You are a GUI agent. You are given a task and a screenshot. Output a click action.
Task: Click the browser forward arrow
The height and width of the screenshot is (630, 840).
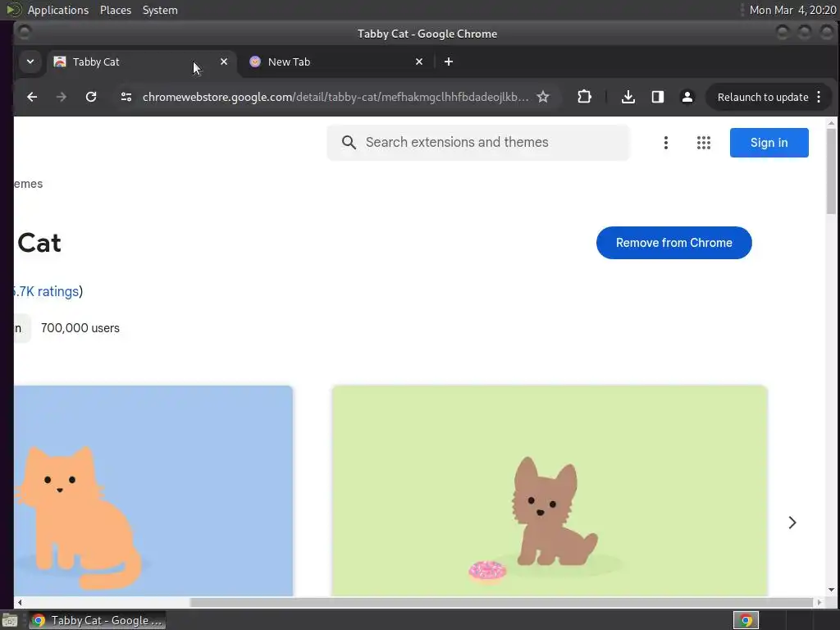click(x=62, y=97)
